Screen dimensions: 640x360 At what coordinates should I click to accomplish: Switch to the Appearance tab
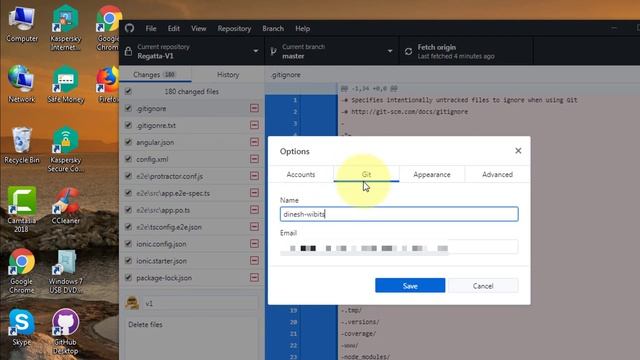(431, 174)
